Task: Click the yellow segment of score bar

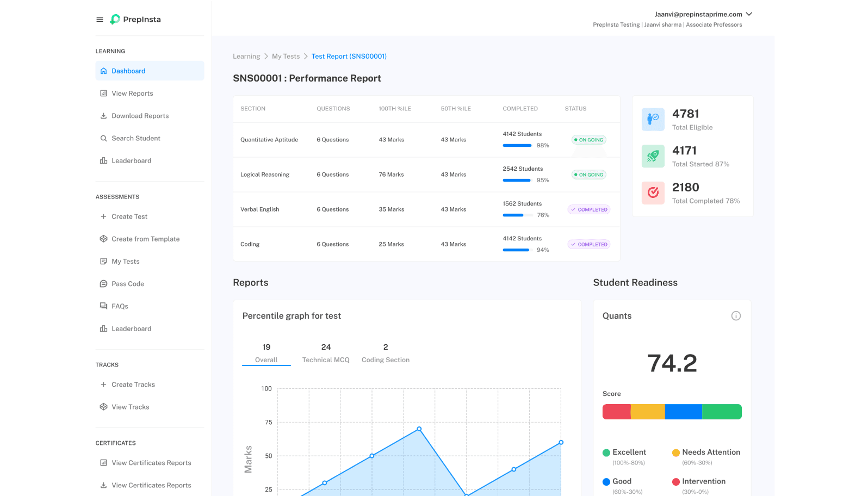Action: tap(648, 412)
